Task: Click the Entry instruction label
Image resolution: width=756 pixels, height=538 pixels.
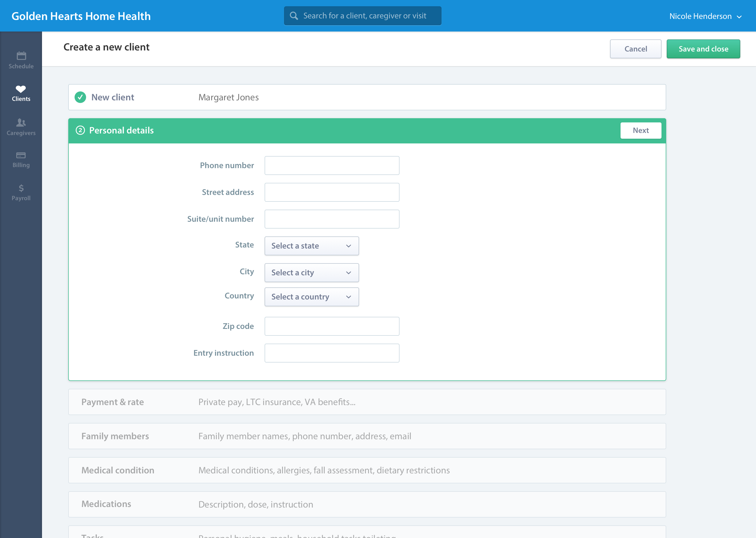Action: (223, 353)
